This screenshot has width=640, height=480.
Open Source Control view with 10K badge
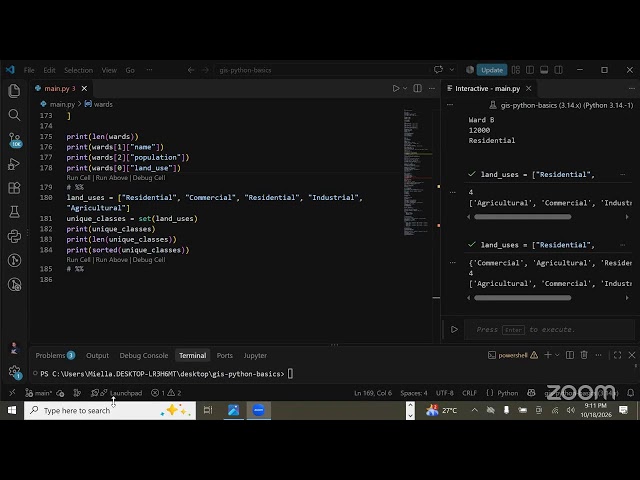[x=15, y=140]
